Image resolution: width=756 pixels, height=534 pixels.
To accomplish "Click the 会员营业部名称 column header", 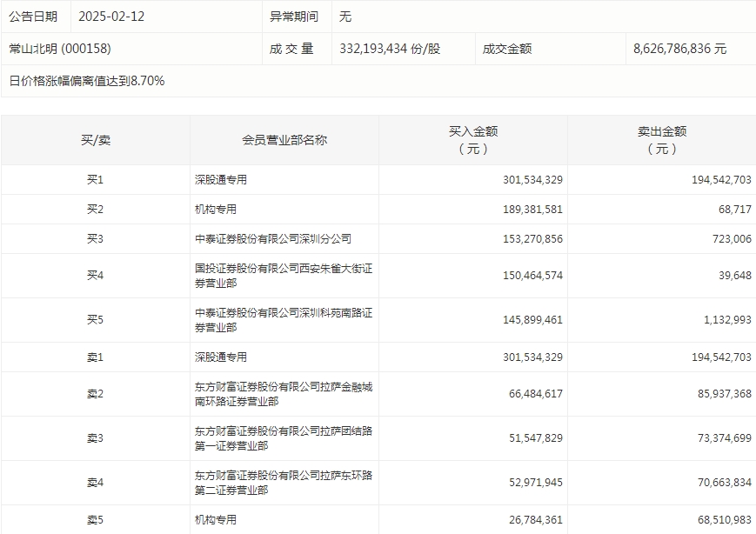I will click(x=284, y=139).
